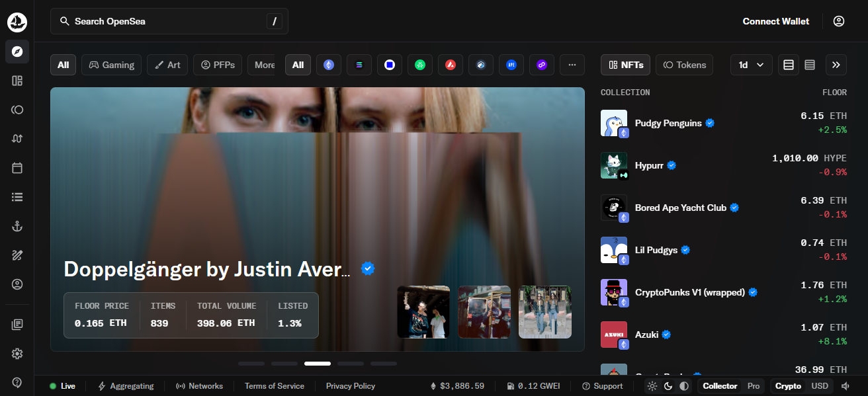Viewport: 868px width, 396px height.
Task: Switch the currency display to USD
Action: point(820,386)
